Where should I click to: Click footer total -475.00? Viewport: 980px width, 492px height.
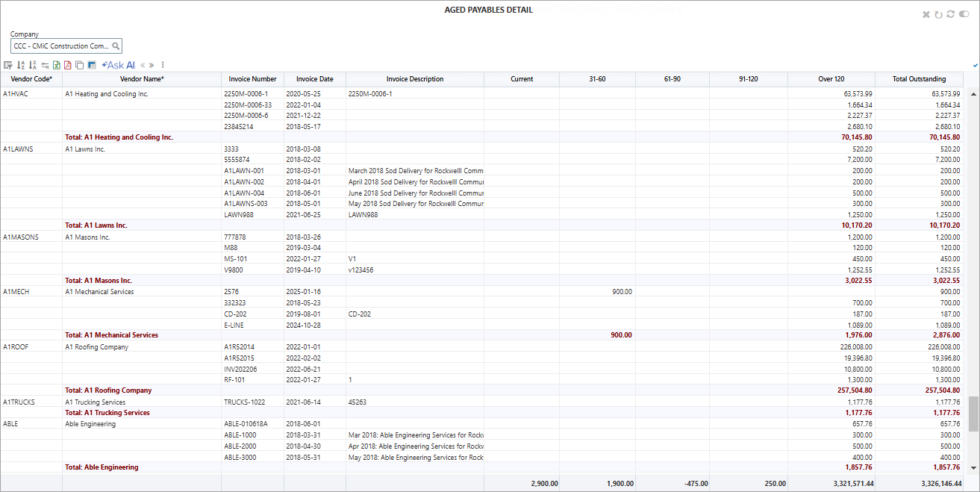695,484
